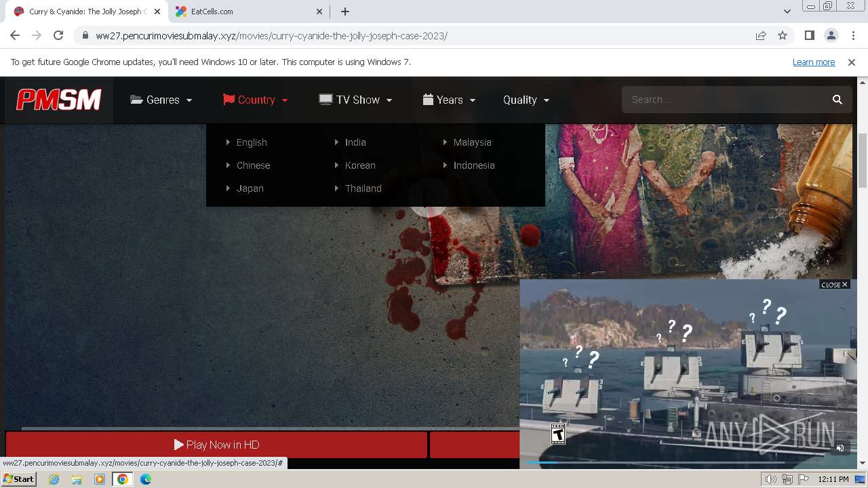Close the floating video ad
The image size is (868, 488).
(834, 285)
